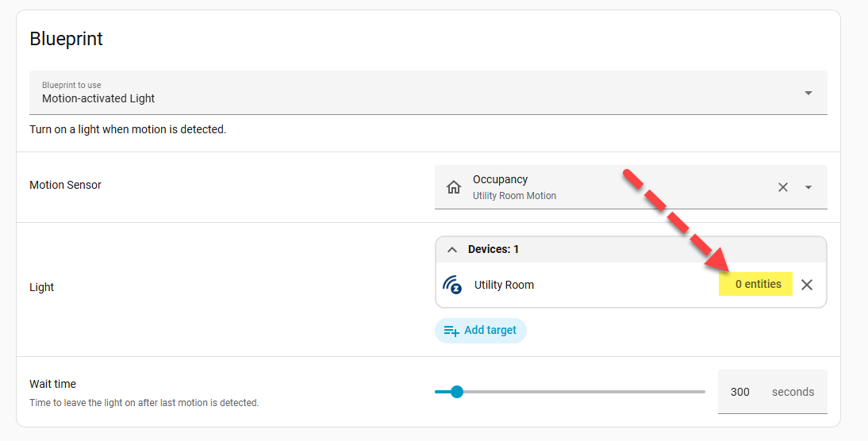Click the Devices: 1 header label
This screenshot has width=868, height=441.
pyautogui.click(x=493, y=249)
